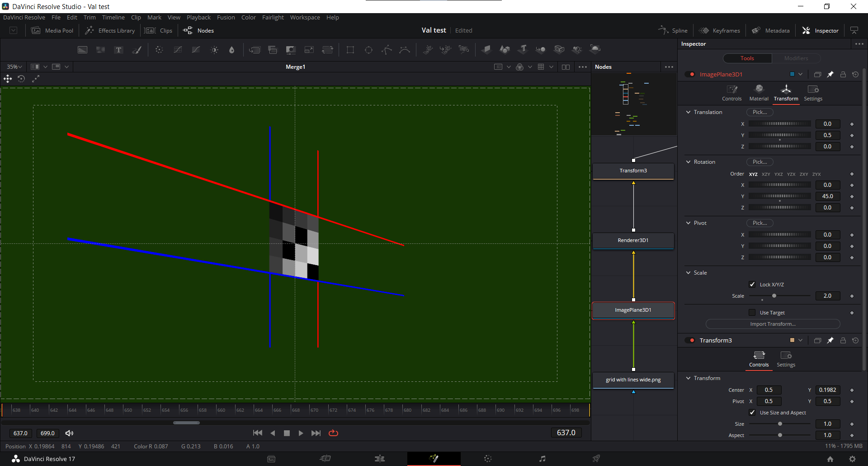Show the Metadata panel
This screenshot has width=868, height=466.
coord(770,31)
